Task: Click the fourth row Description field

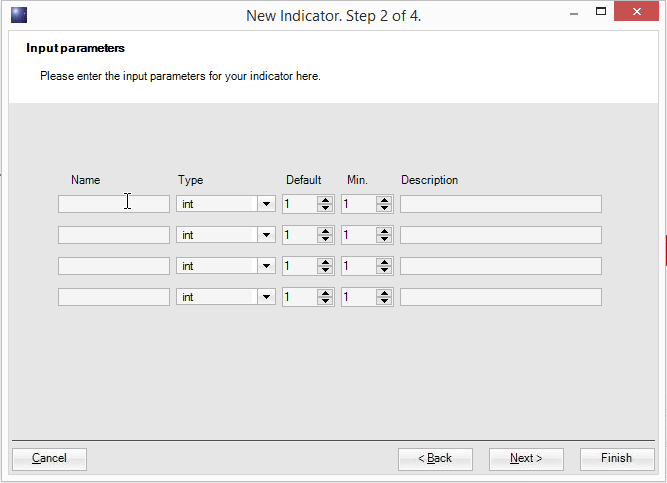Action: pos(501,297)
